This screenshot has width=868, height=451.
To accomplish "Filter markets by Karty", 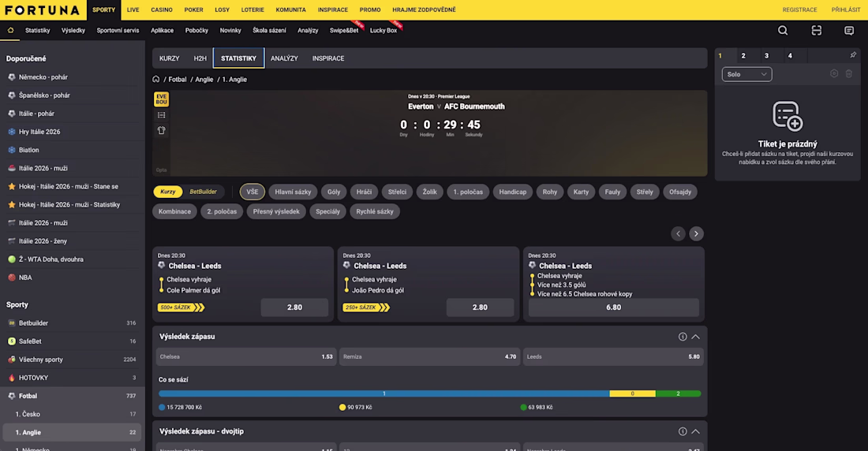I will point(582,192).
